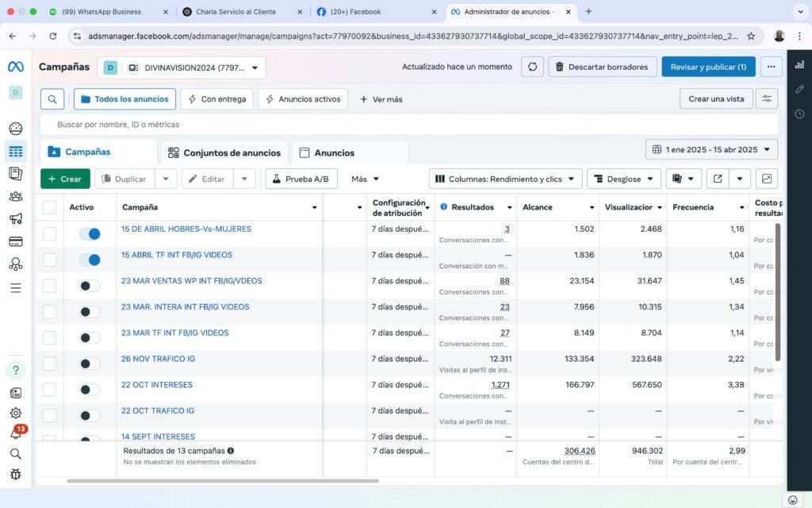Activate the 26 NOV TRAFICO IG campaign toggle
812x508 pixels.
[90, 364]
